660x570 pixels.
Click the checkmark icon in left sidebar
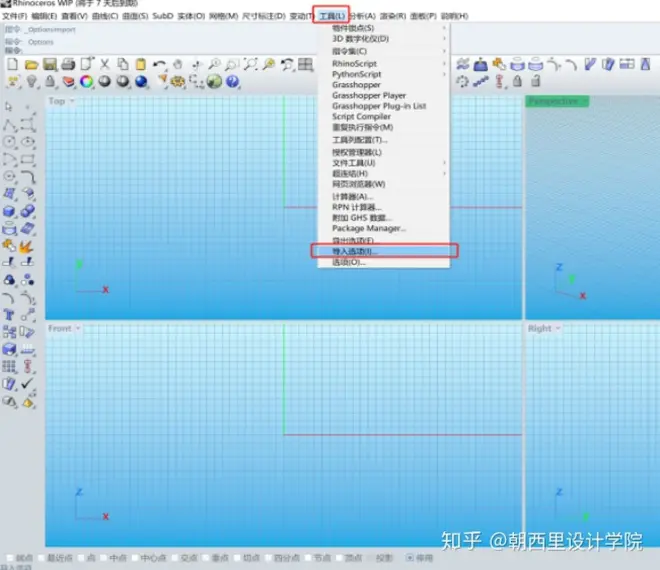click(27, 384)
